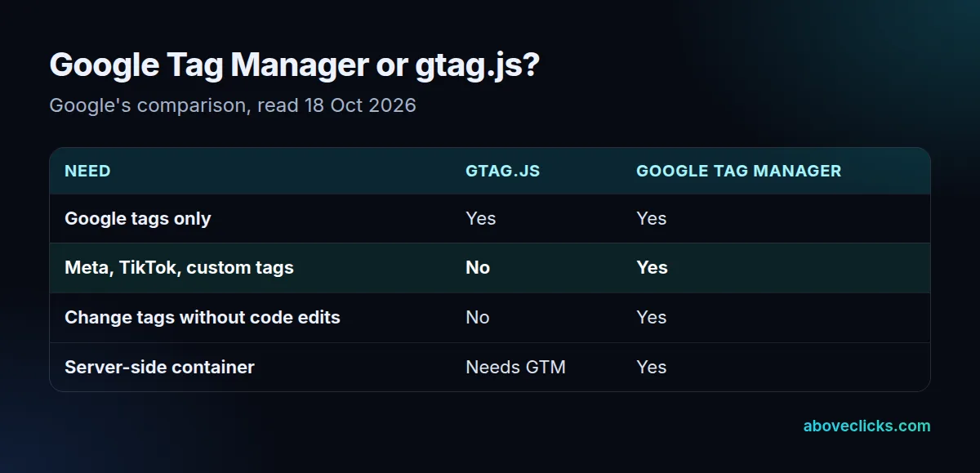Click "Yes" in Server-side container row
Image resolution: width=980 pixels, height=473 pixels.
coord(652,367)
